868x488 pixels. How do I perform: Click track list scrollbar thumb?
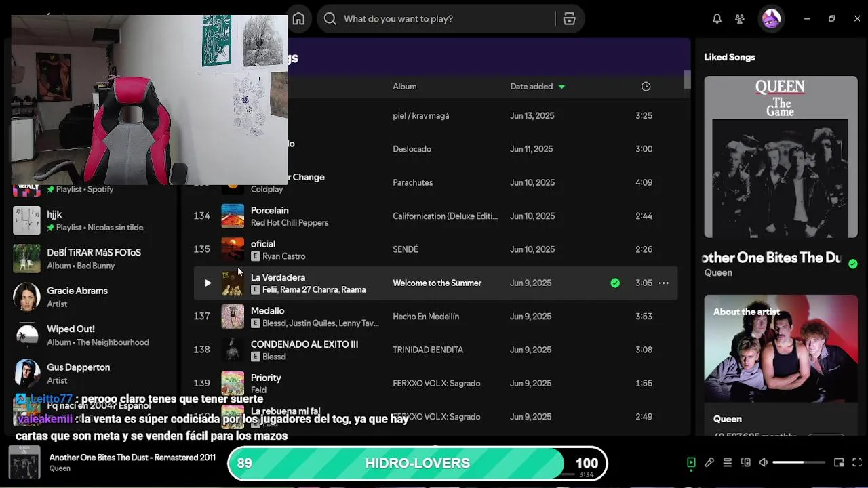tap(687, 79)
